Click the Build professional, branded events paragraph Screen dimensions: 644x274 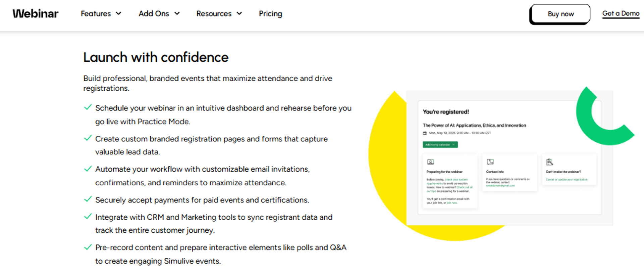208,83
